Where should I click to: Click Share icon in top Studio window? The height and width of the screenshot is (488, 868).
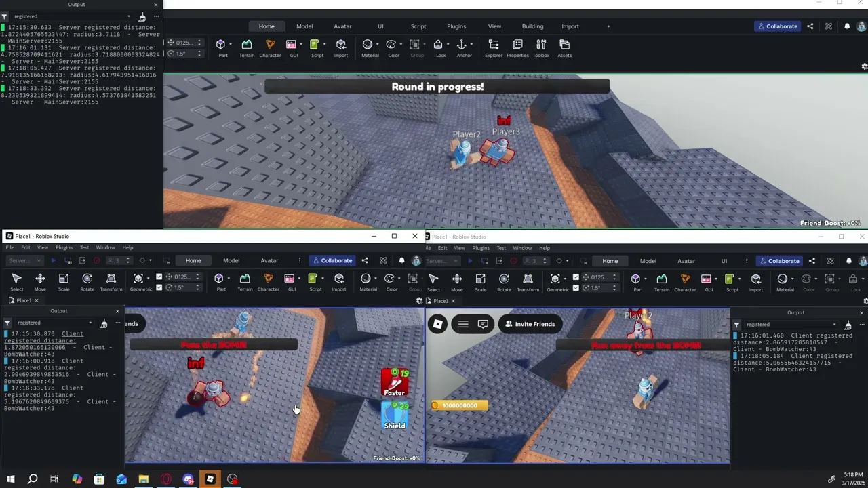tap(810, 26)
